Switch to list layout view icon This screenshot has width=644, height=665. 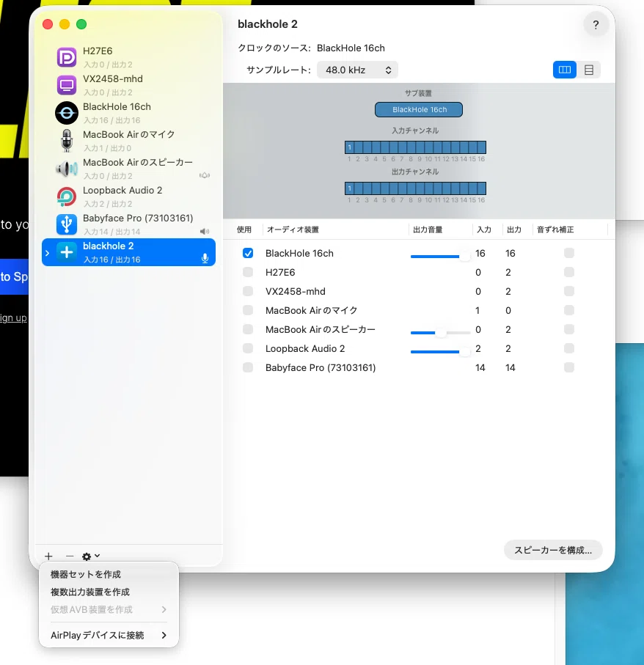[588, 70]
